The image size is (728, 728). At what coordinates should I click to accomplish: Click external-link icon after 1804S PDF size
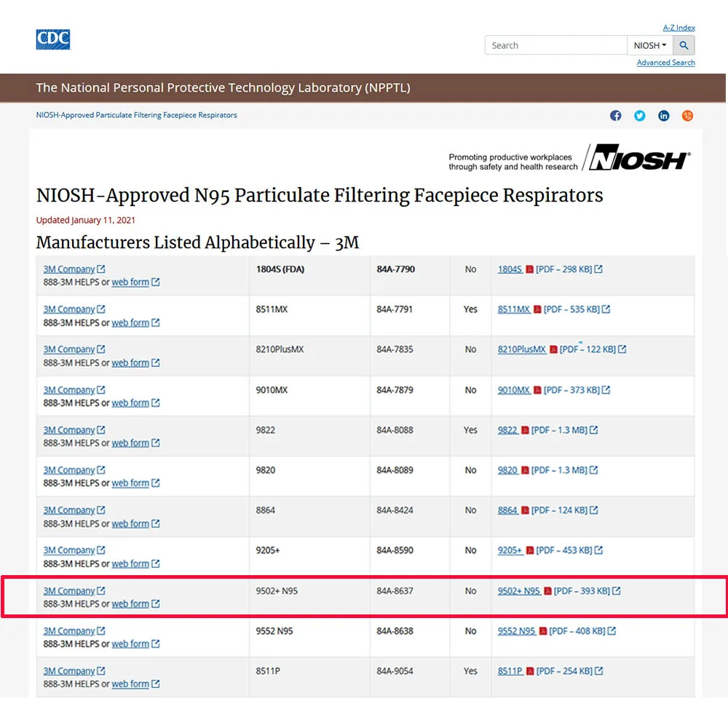point(598,269)
